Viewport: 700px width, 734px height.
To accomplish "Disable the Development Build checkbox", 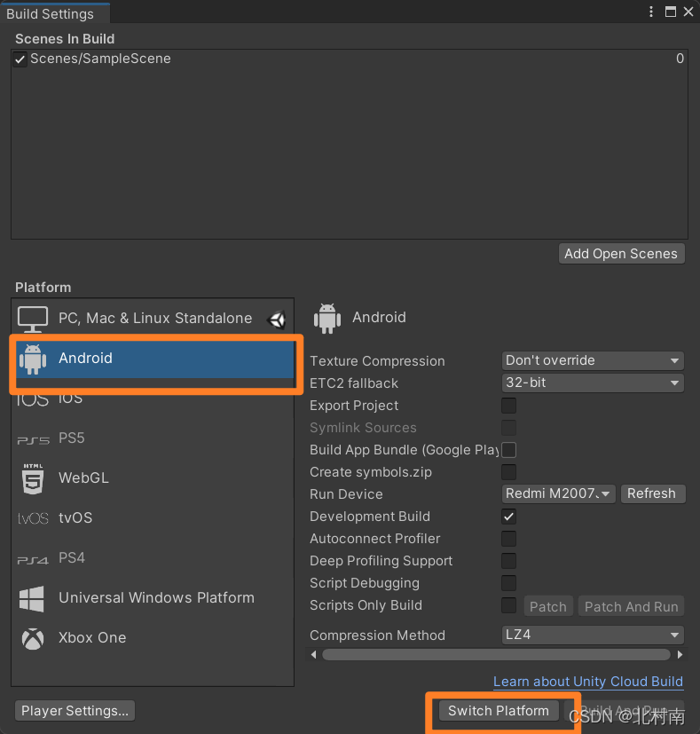I will [x=508, y=517].
